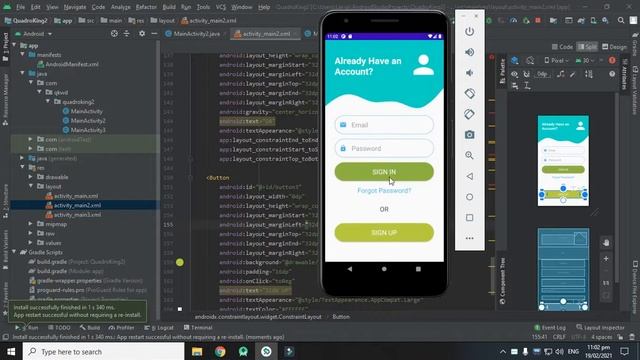The image size is (640, 360).
Task: Click the emulator toolbar Overview square
Action: [x=469, y=218]
